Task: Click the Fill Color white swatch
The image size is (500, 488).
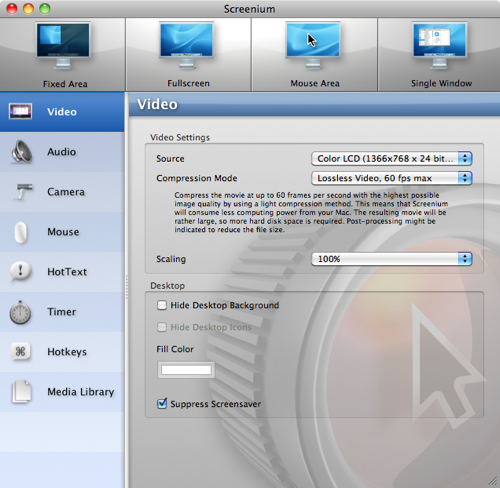Action: point(186,370)
